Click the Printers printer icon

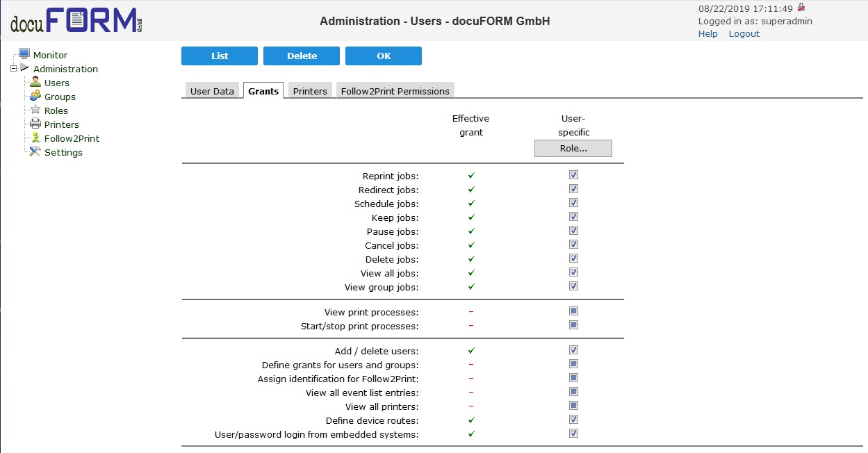pos(35,124)
